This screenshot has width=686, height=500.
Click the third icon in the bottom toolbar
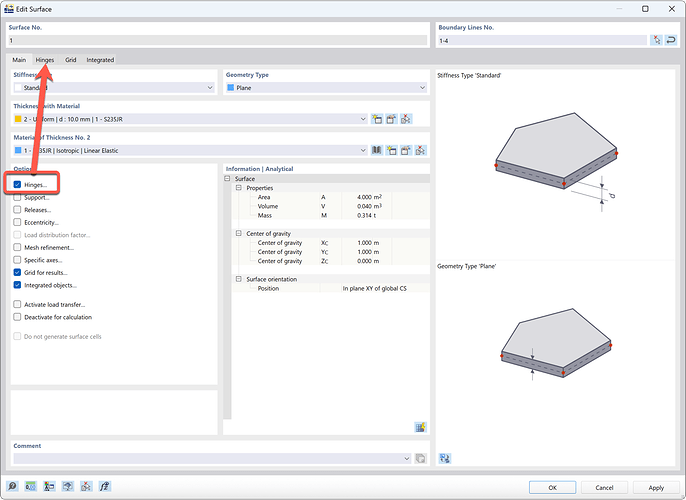coord(49,486)
